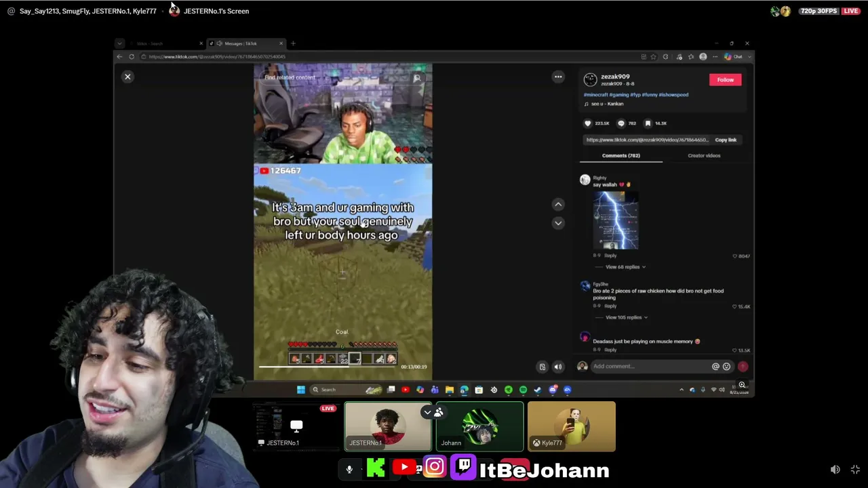Image resolution: width=868 pixels, height=488 pixels.
Task: Select the Messages | TikTok browser tab
Action: pyautogui.click(x=247, y=43)
